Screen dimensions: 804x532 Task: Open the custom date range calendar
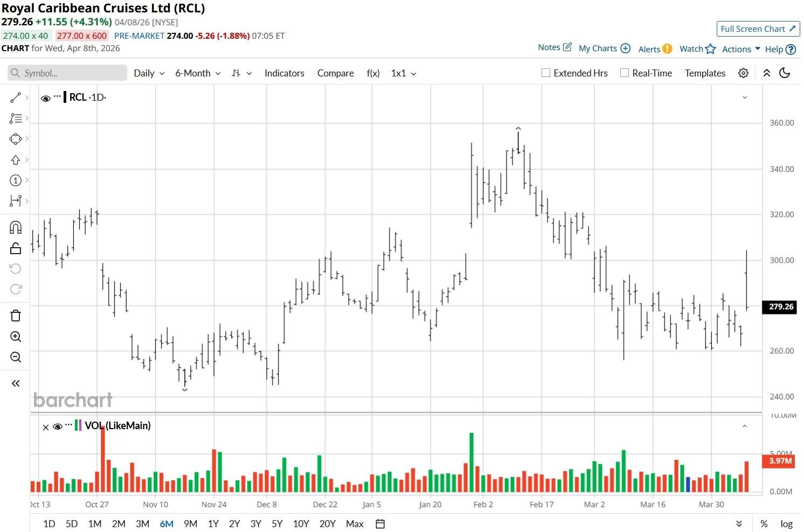click(x=380, y=524)
